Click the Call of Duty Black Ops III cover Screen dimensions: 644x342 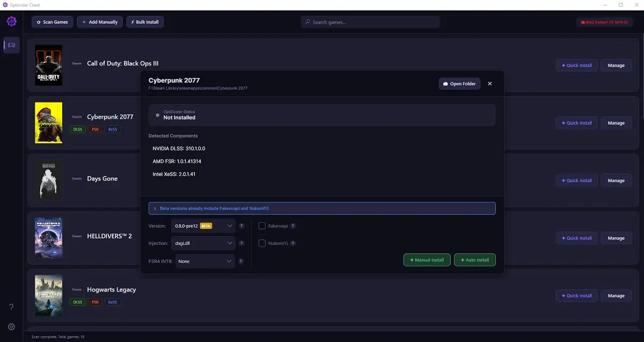[49, 65]
